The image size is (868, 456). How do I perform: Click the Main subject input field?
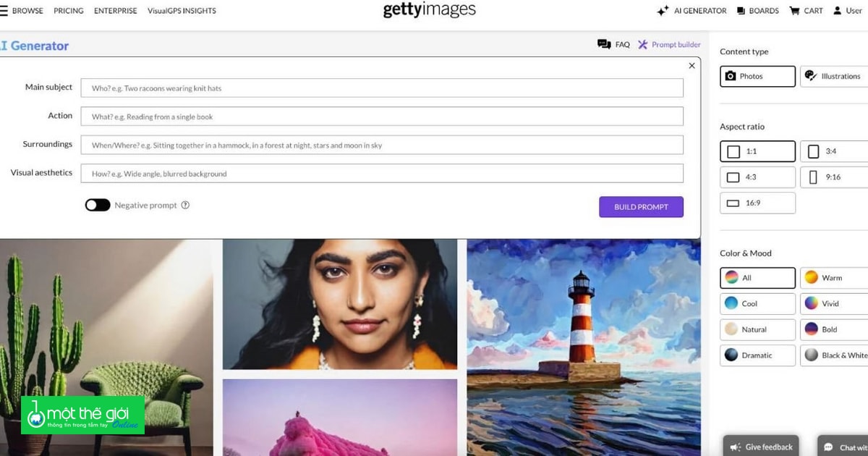[382, 88]
